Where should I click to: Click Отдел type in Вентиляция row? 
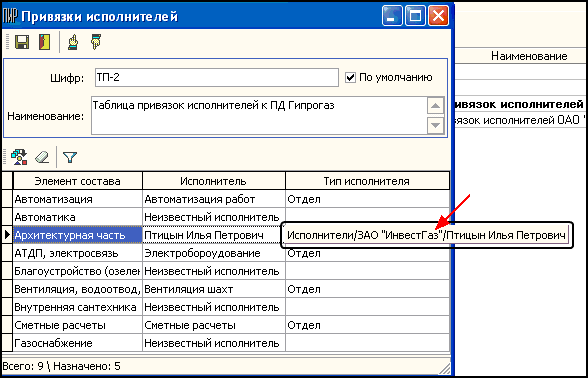coord(368,289)
